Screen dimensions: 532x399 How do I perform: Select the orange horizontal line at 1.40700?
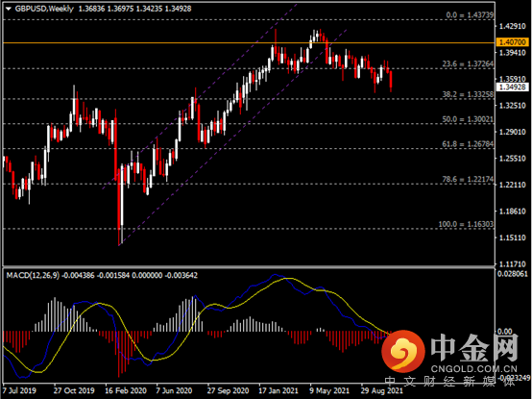249,43
